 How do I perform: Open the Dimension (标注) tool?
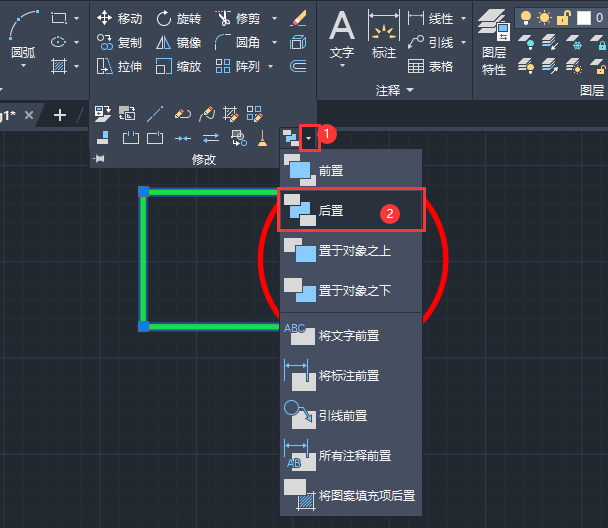[x=383, y=35]
